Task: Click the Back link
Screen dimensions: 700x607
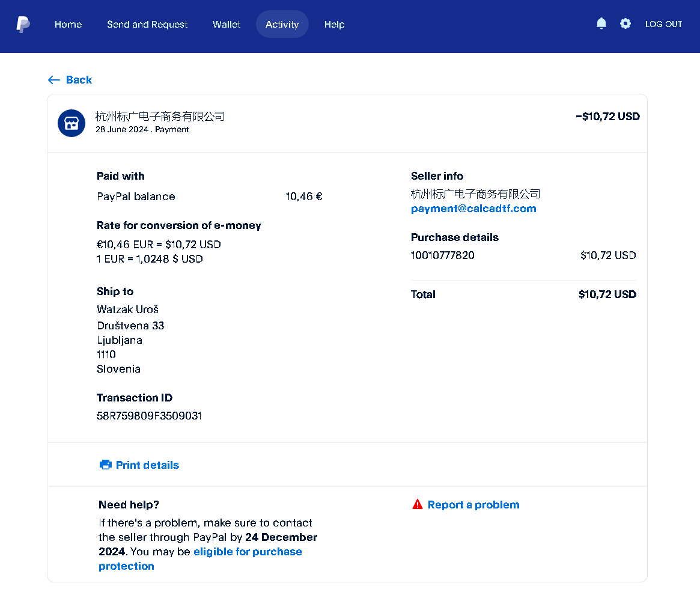Action: (79, 80)
